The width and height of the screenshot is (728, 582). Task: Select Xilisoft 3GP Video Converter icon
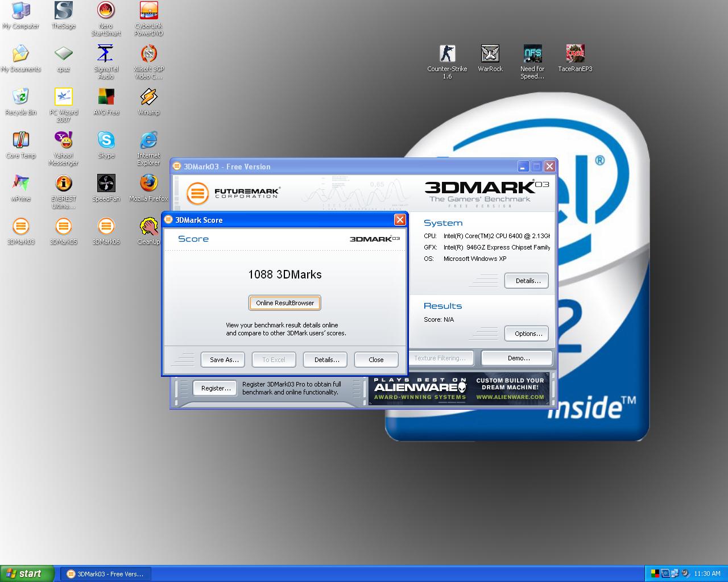point(148,62)
